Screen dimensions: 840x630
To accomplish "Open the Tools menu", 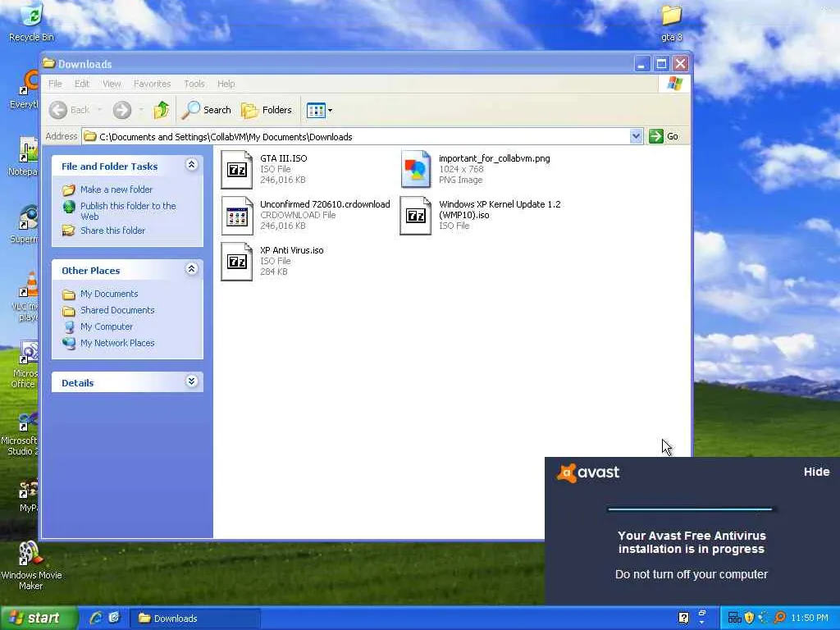I will [x=194, y=84].
